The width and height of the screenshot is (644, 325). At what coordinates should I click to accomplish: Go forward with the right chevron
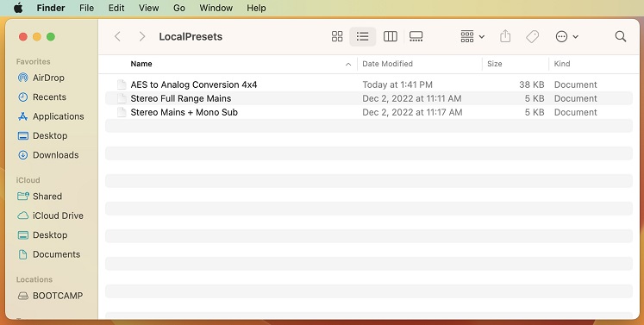tap(142, 36)
